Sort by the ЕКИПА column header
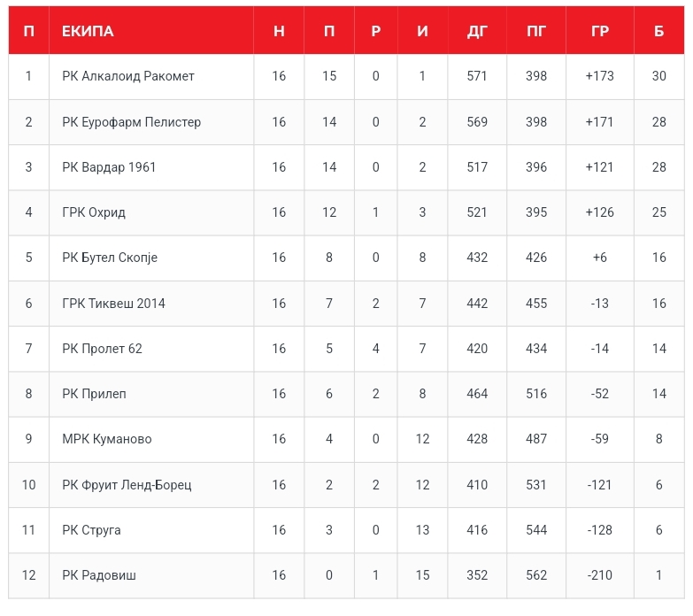 tap(88, 31)
